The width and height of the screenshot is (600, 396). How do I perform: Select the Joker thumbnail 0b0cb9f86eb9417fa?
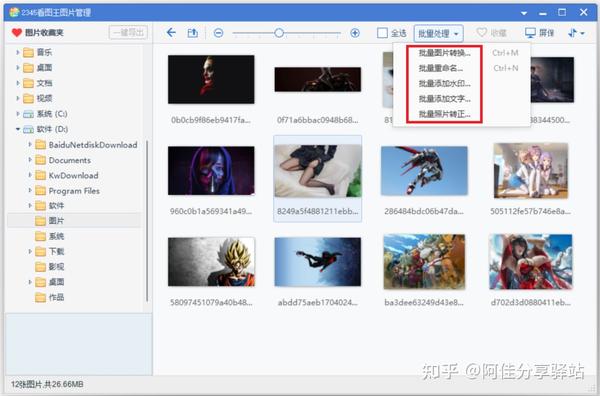pyautogui.click(x=211, y=79)
